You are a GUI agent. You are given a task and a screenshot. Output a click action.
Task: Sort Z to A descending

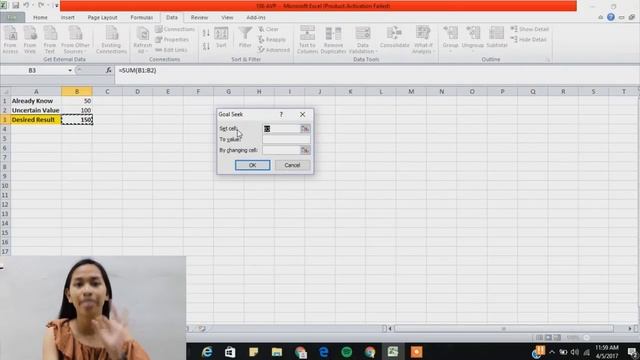[x=206, y=46]
